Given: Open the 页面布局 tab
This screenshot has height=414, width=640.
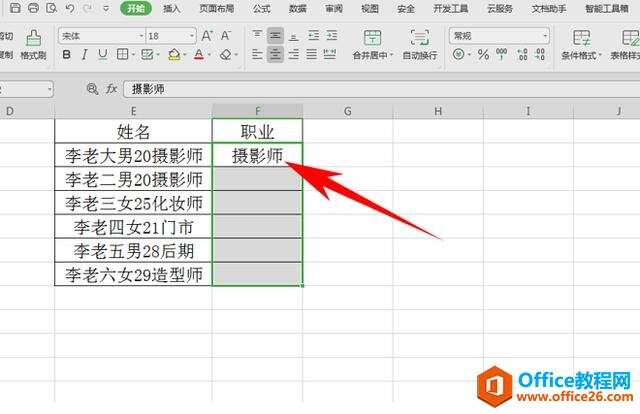Looking at the screenshot, I should pos(217,8).
